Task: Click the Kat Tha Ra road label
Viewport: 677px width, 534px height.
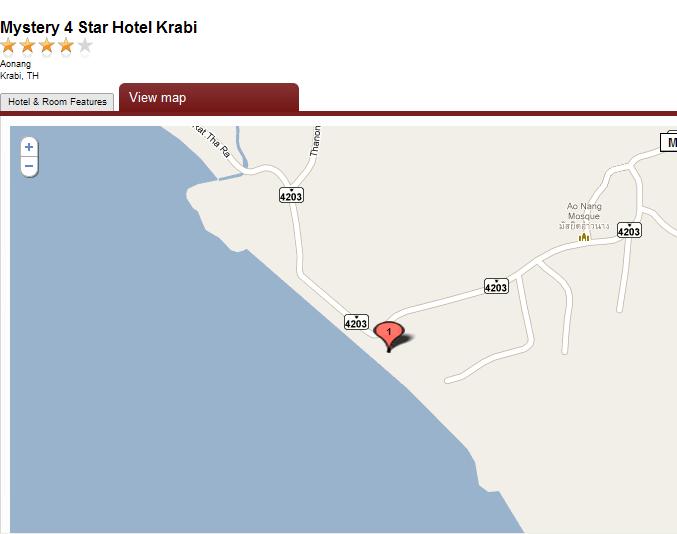Action: tap(212, 141)
